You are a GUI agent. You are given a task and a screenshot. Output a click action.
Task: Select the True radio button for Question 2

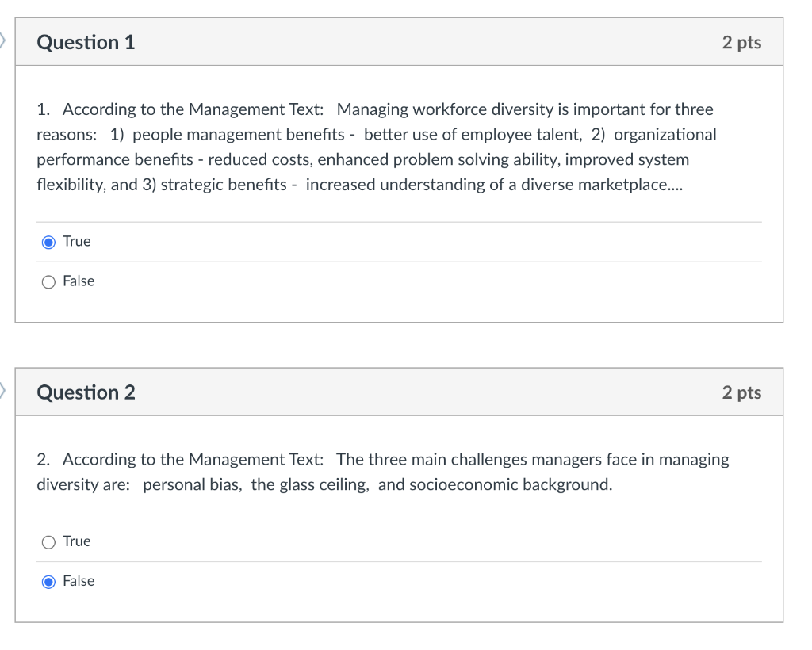(x=48, y=541)
